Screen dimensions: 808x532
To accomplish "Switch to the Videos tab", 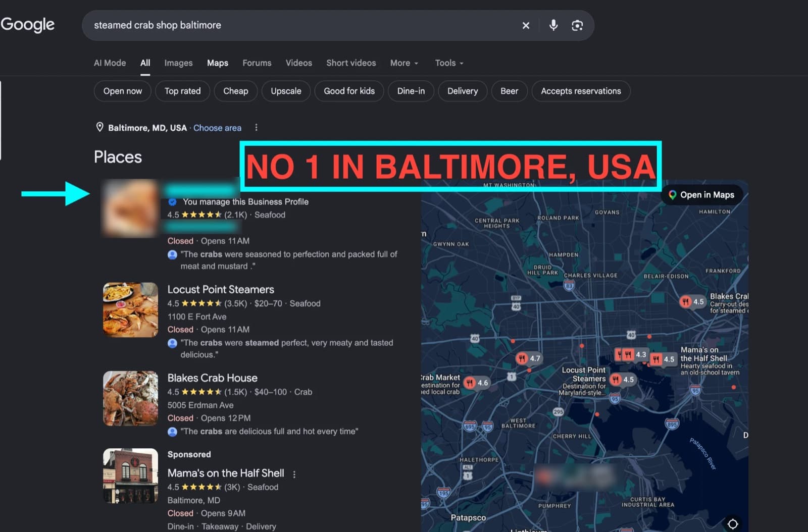I will (x=299, y=63).
